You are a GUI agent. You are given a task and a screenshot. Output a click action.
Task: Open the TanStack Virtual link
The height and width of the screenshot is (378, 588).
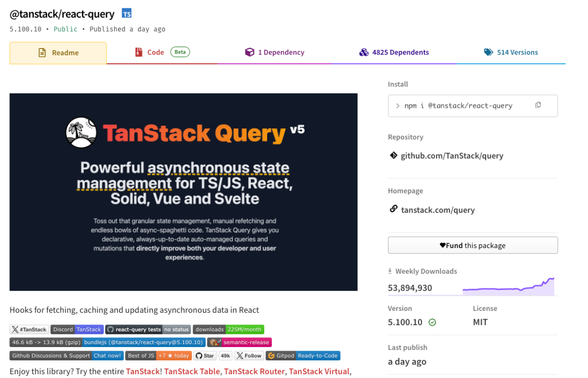tap(319, 371)
